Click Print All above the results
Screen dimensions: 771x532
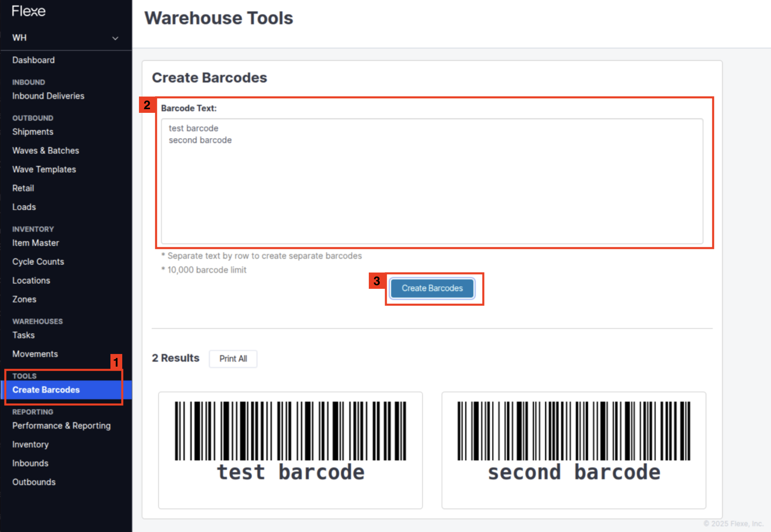[x=233, y=358]
